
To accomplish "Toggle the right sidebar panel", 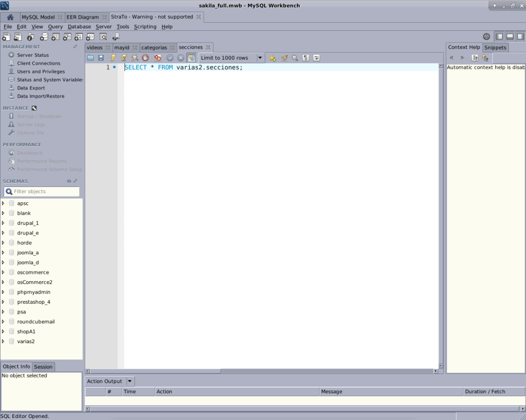I will [x=520, y=37].
